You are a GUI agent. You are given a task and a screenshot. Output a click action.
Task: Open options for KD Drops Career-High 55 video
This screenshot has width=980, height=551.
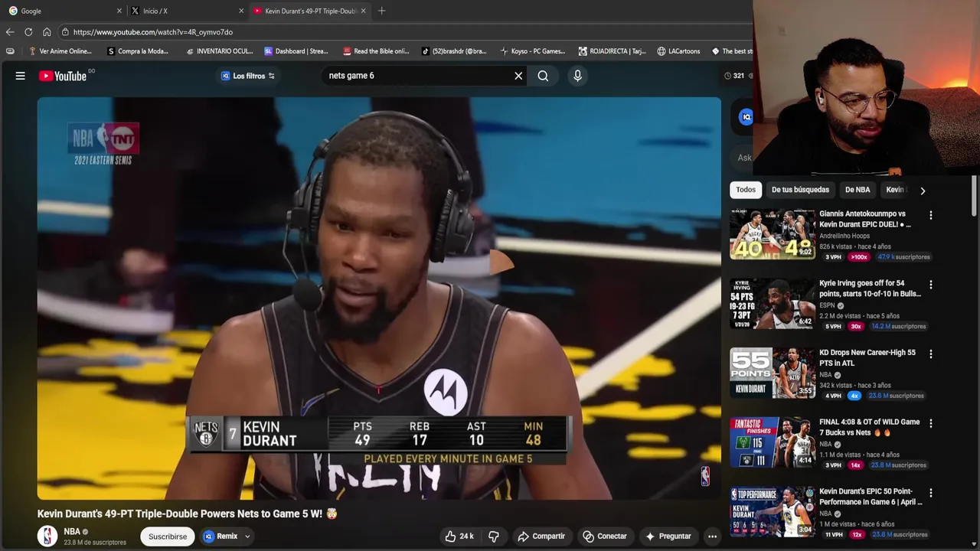(x=931, y=354)
